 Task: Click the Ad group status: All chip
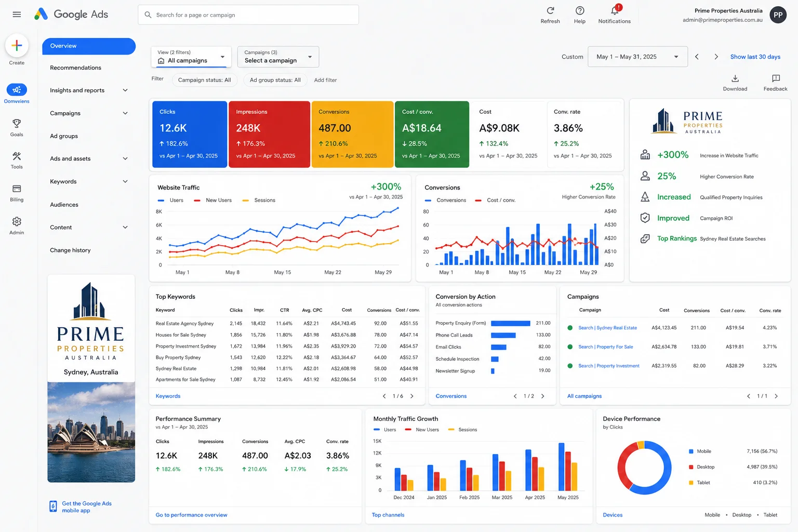pos(275,80)
